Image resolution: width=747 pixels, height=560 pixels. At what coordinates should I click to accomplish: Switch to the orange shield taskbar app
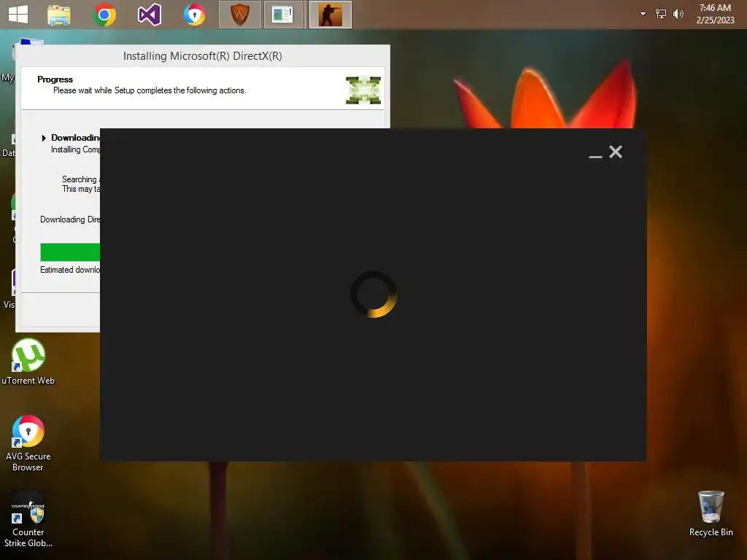click(x=239, y=15)
